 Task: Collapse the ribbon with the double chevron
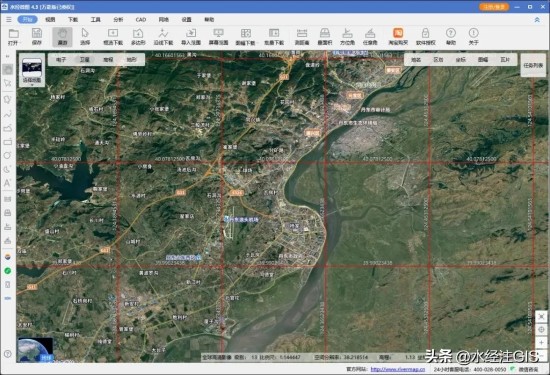tap(537, 20)
